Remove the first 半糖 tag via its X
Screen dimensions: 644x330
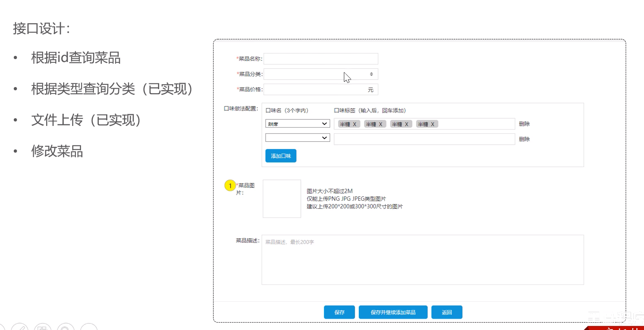pos(354,124)
